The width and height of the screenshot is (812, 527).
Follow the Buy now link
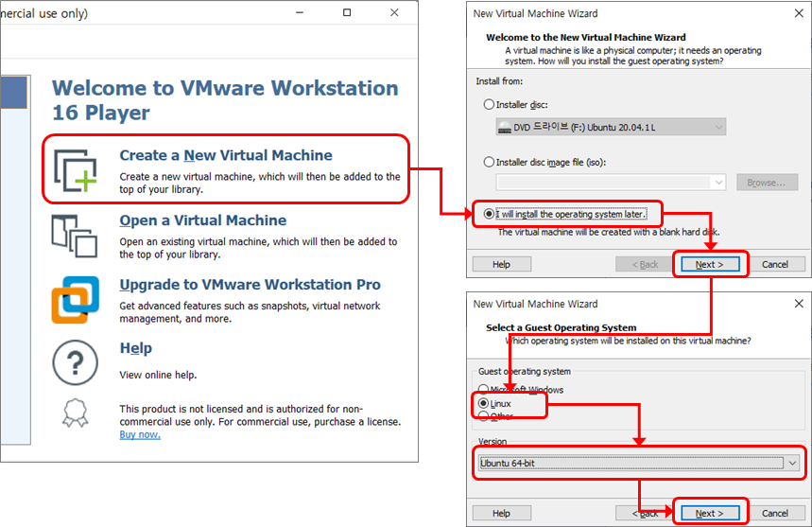140,434
